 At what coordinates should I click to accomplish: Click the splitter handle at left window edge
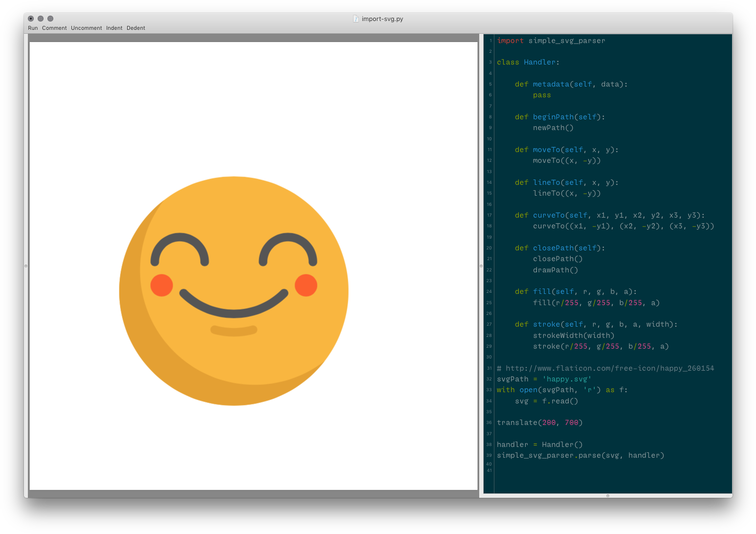tap(26, 266)
